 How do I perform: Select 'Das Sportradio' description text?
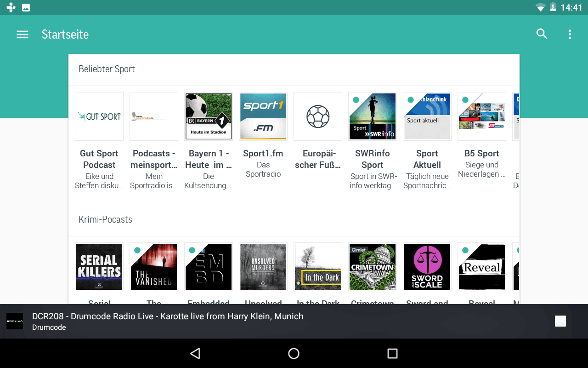click(263, 169)
